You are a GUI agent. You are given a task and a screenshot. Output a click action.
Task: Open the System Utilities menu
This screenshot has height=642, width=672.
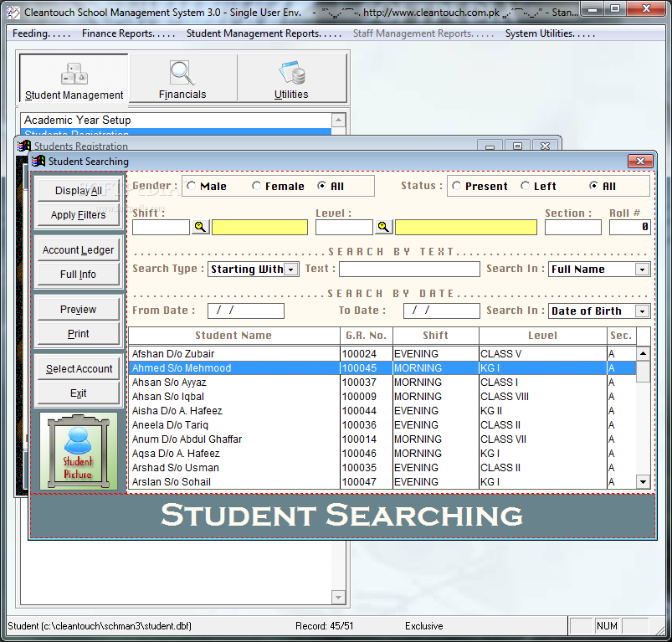[550, 33]
